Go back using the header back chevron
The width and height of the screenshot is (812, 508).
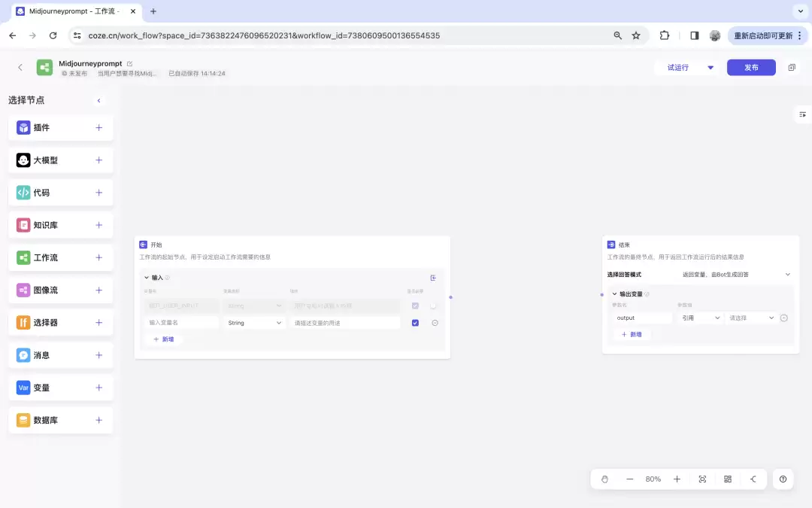coord(20,68)
